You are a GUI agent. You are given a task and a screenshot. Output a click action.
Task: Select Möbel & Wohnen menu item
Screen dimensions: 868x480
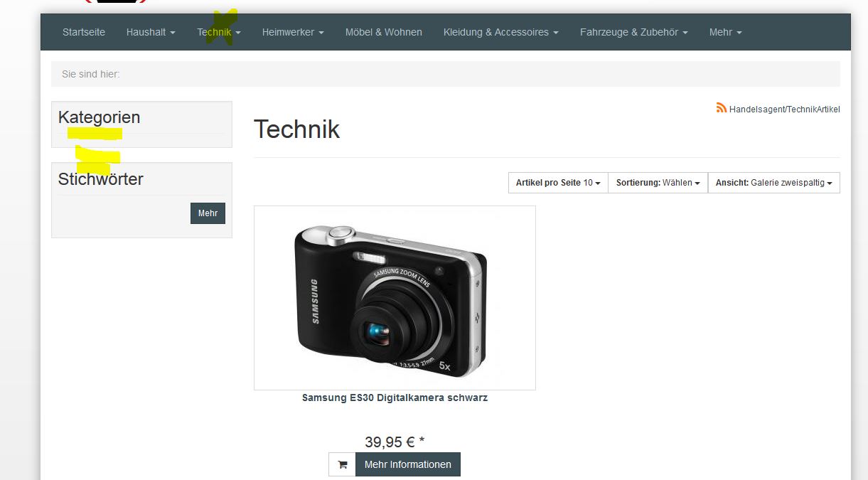(x=384, y=32)
